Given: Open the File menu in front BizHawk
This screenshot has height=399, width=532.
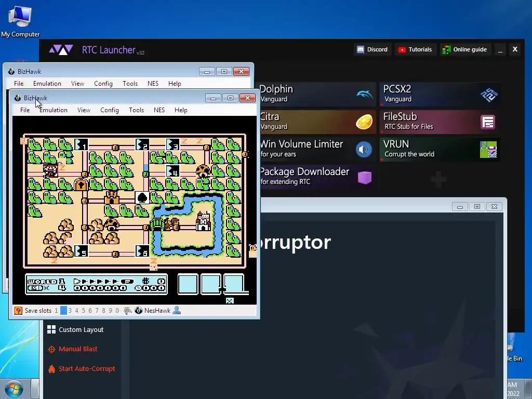Looking at the screenshot, I should coord(25,110).
